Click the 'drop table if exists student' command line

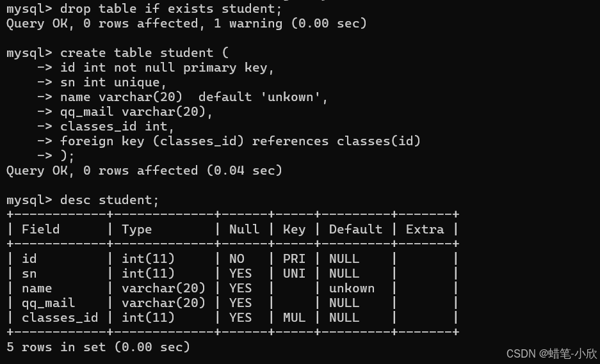(171, 8)
